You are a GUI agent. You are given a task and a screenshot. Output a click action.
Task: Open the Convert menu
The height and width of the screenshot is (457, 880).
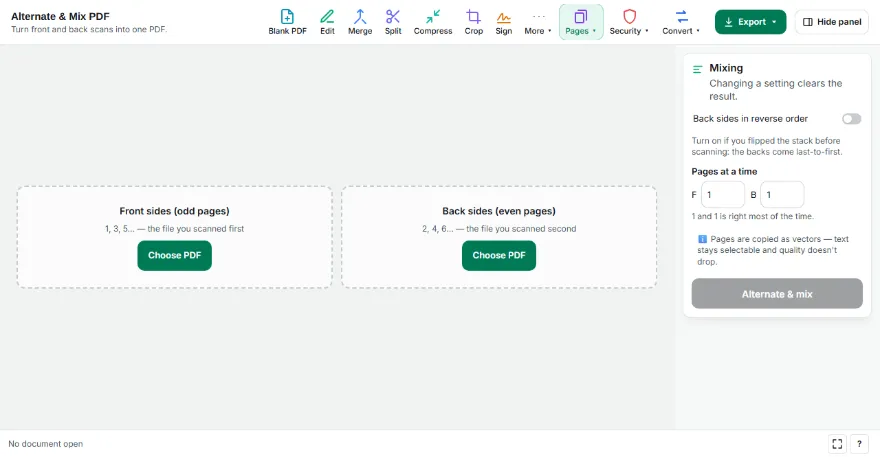pos(681,22)
